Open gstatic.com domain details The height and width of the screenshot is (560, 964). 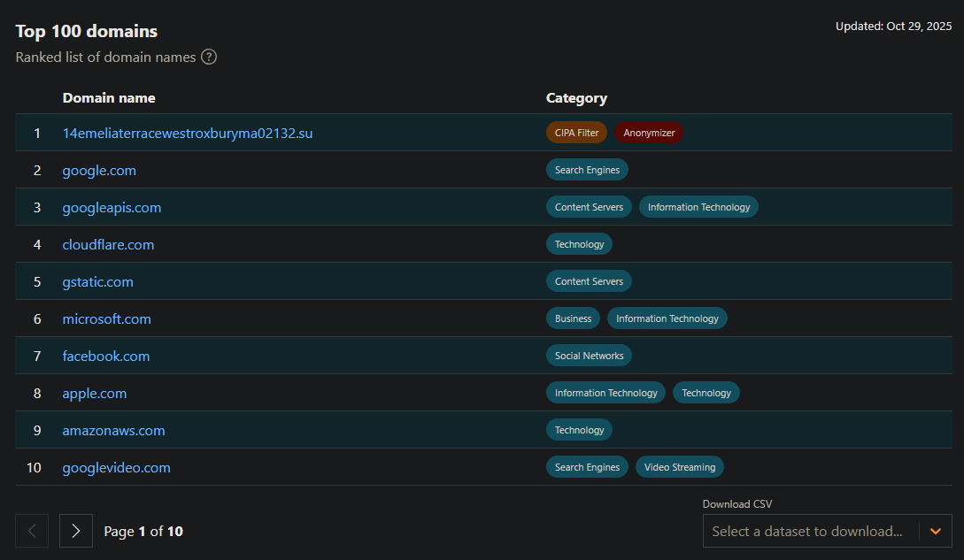pos(98,282)
